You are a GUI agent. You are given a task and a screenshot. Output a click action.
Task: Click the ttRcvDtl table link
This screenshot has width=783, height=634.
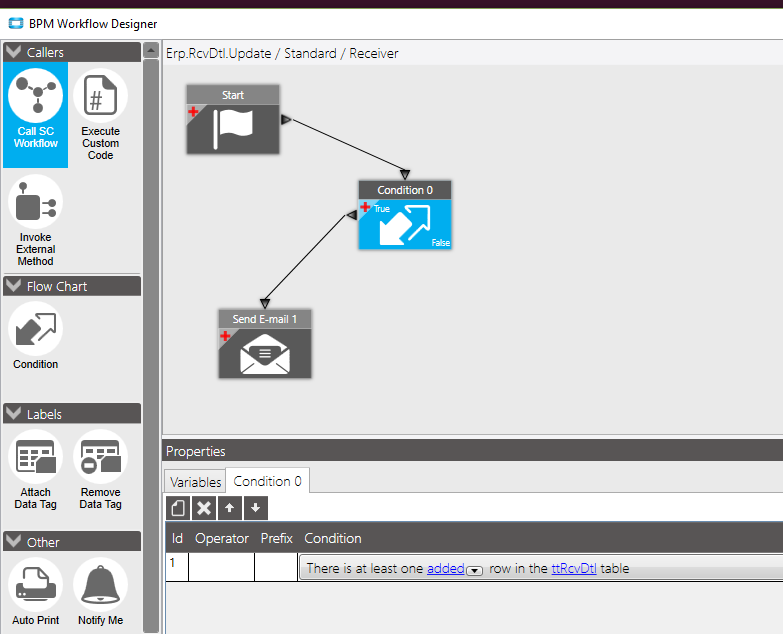pyautogui.click(x=574, y=568)
